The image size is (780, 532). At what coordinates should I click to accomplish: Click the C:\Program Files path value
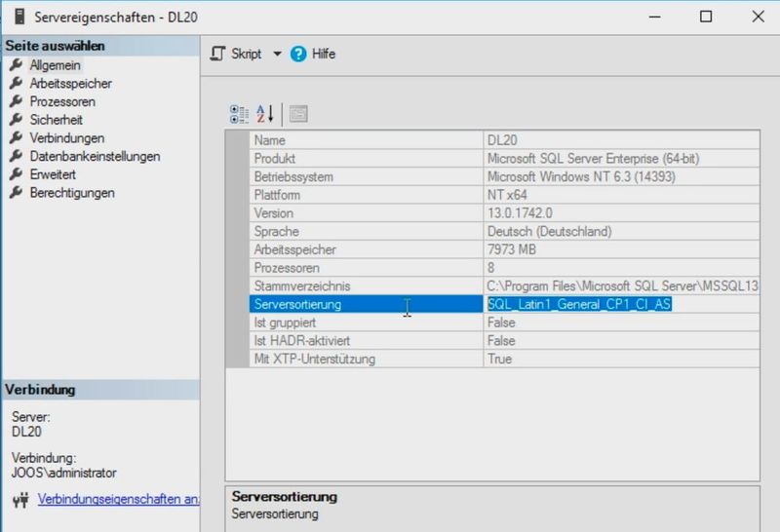[x=621, y=285]
